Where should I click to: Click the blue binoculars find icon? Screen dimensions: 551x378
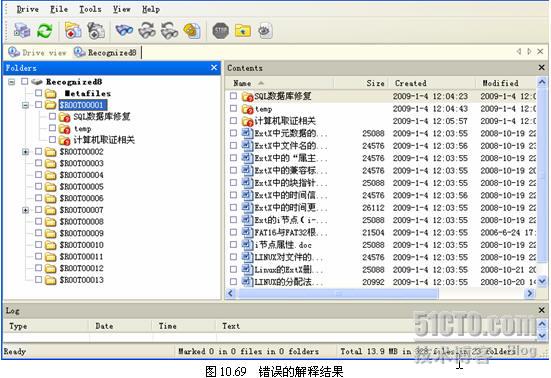(124, 31)
